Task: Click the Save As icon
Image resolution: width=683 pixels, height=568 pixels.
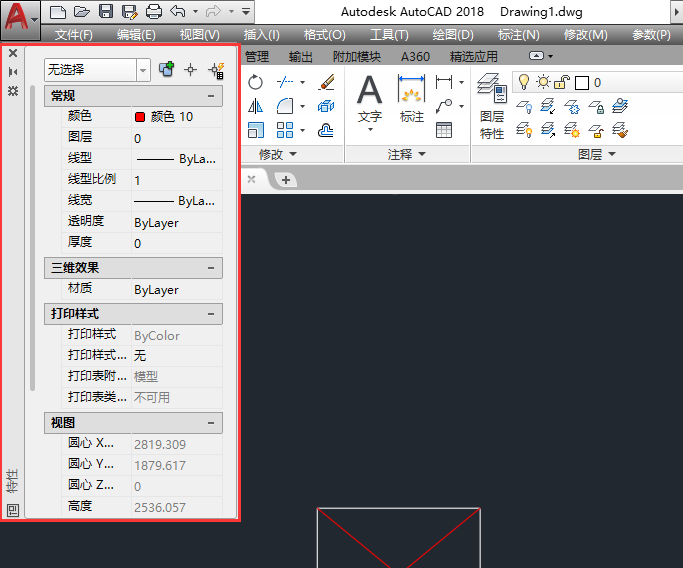Action: (x=130, y=12)
